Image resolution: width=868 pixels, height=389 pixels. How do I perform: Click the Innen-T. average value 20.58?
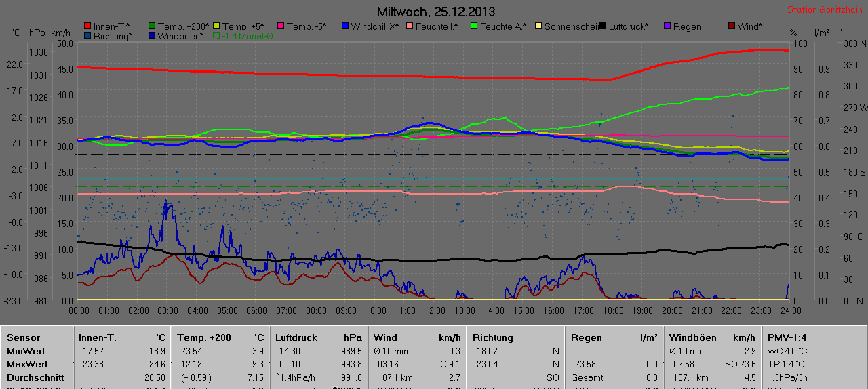[x=155, y=377]
